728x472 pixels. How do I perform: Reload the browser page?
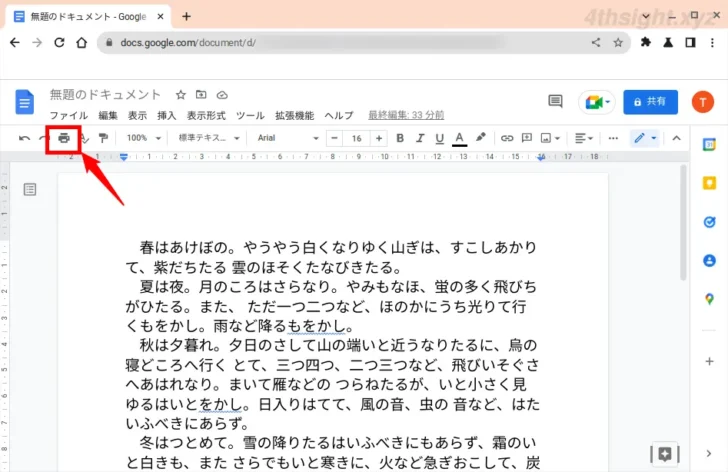tap(59, 43)
